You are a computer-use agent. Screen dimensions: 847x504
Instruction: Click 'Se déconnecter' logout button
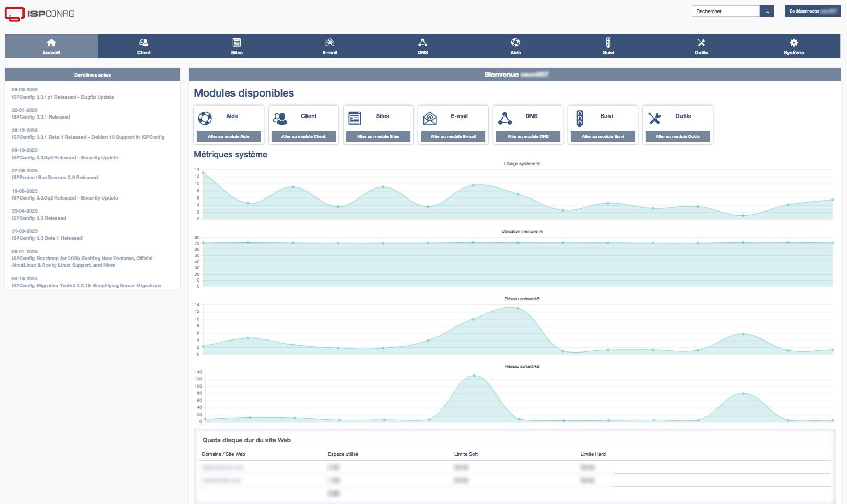(813, 11)
